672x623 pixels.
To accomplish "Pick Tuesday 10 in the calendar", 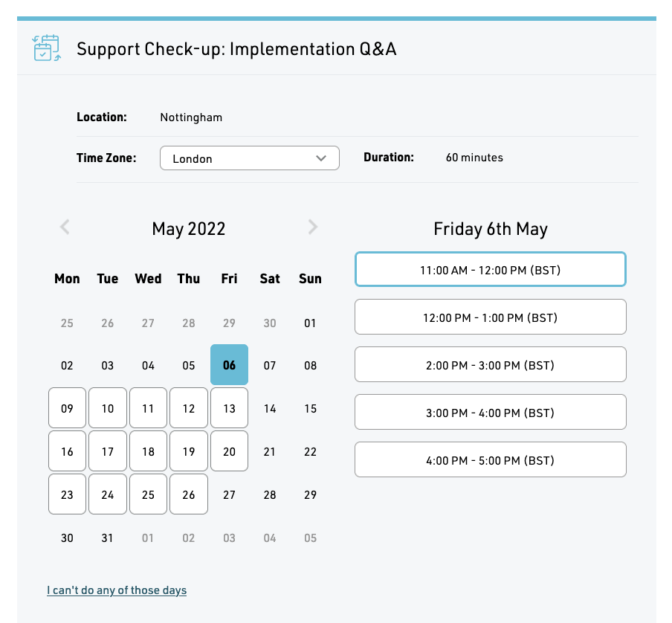I will point(108,408).
